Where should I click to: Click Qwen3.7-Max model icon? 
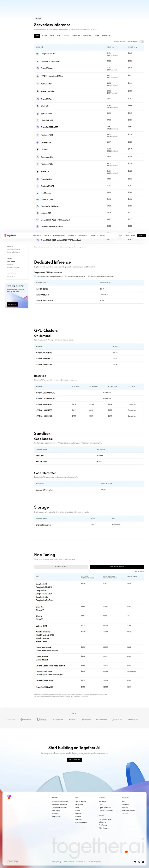[38, 68]
